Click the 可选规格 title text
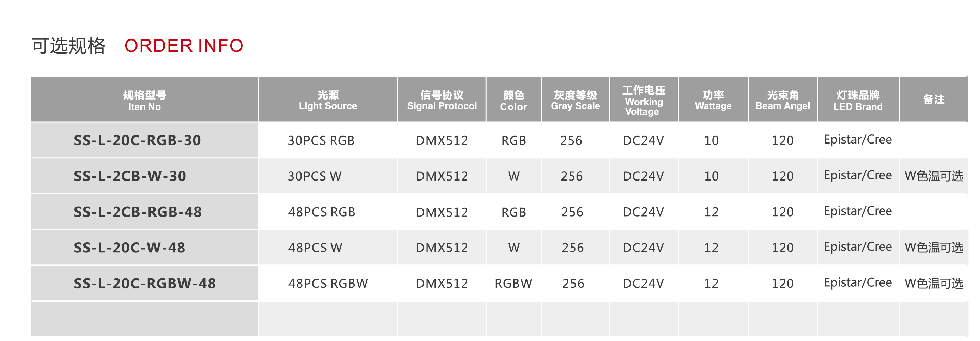 point(68,46)
